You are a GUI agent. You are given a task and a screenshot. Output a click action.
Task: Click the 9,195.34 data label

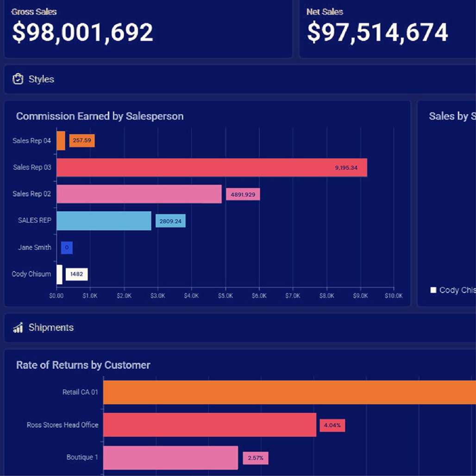tap(346, 168)
